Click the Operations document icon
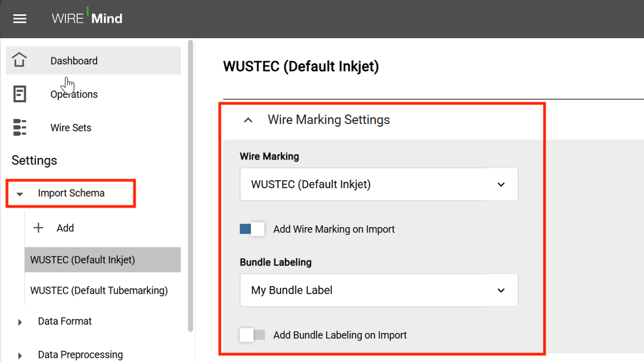644x362 pixels. tap(19, 94)
